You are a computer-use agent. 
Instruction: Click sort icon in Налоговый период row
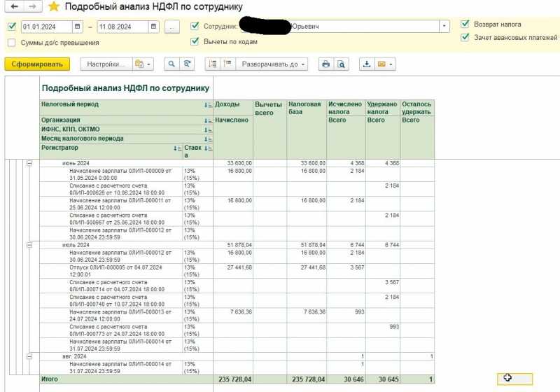tap(208, 105)
